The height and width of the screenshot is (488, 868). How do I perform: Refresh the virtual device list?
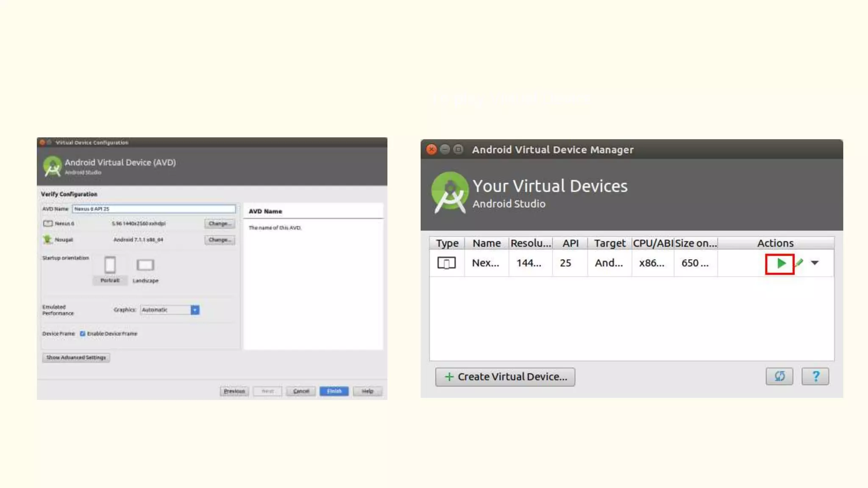pyautogui.click(x=779, y=376)
